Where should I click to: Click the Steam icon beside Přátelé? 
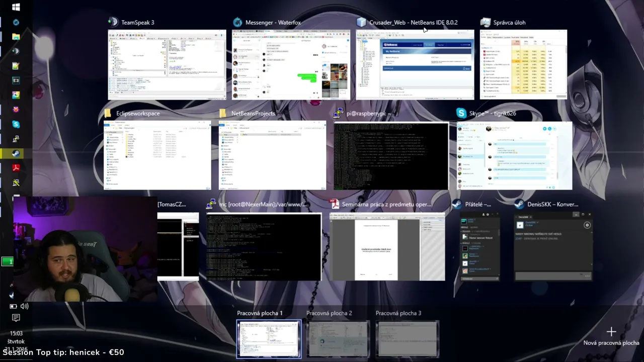[457, 204]
